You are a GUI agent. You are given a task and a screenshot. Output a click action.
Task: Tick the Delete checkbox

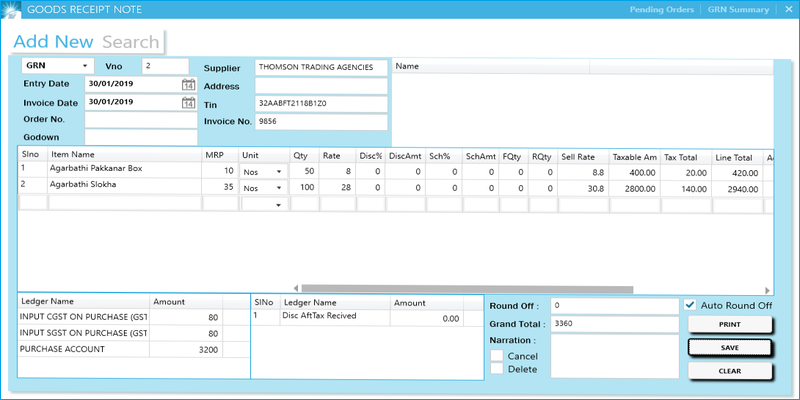click(497, 370)
